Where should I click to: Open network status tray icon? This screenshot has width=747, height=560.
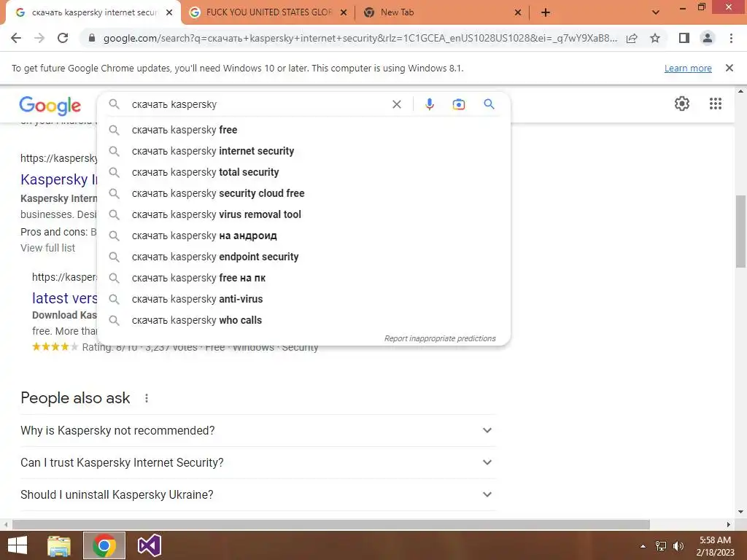[x=661, y=546]
